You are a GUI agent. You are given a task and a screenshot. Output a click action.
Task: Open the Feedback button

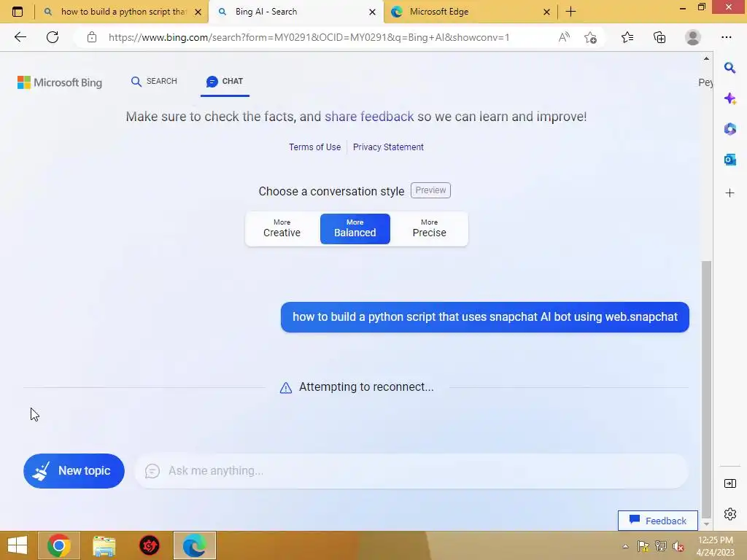point(658,521)
